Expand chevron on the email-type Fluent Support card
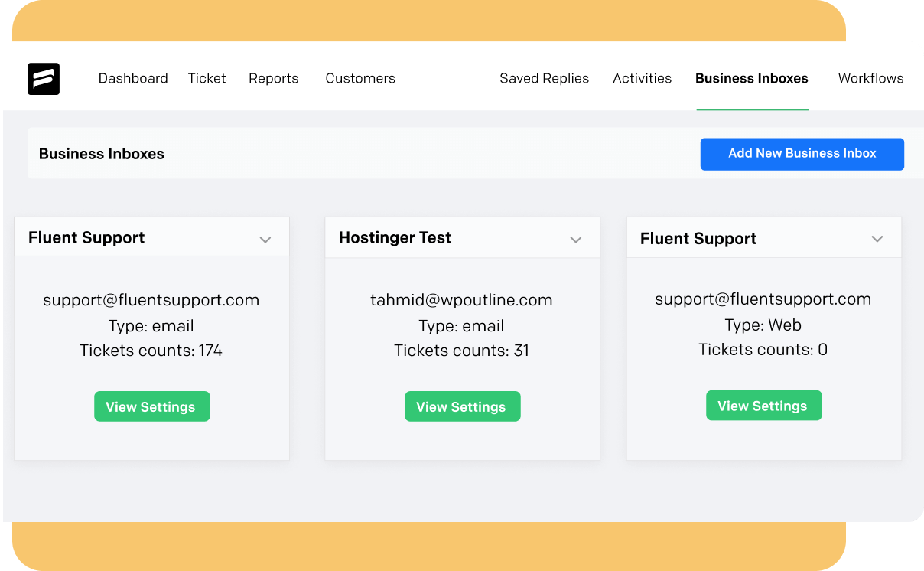 pos(265,240)
